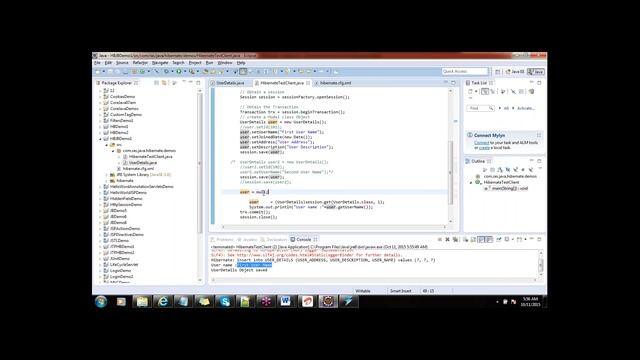The width and height of the screenshot is (640, 360).
Task: Click the Quick Access field
Action: [465, 71]
